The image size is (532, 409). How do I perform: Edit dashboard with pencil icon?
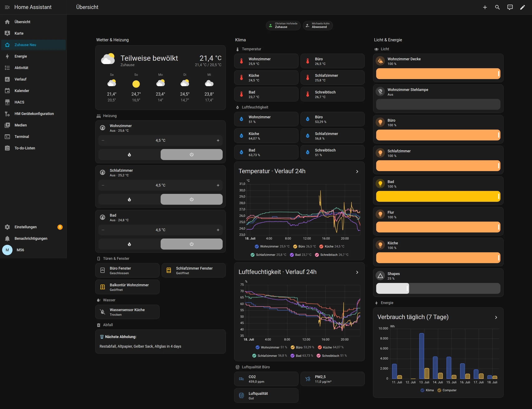pos(522,7)
